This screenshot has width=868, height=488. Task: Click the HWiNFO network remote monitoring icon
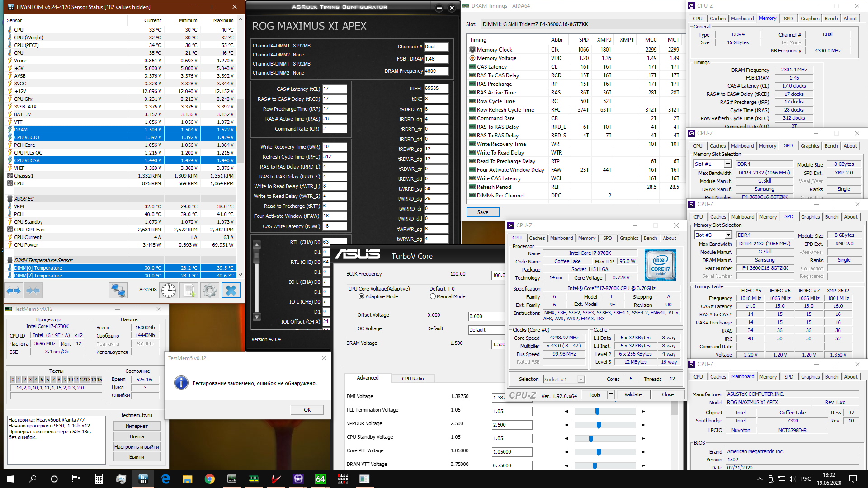tap(118, 291)
